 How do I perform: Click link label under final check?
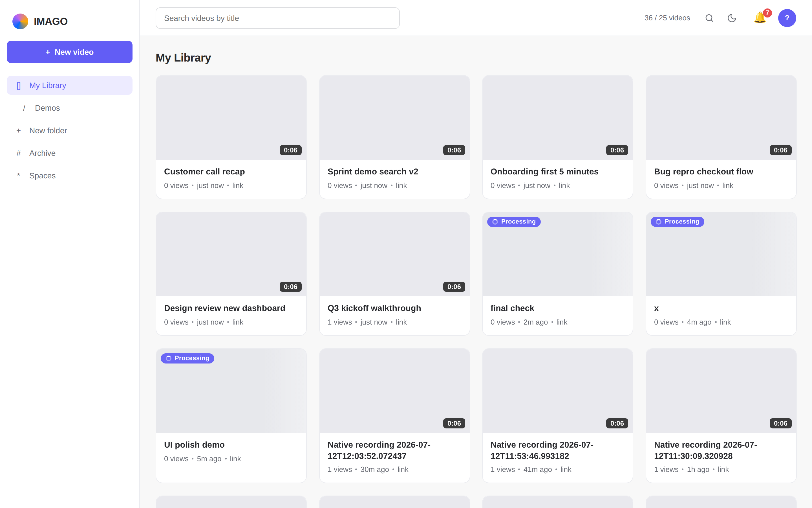point(562,322)
